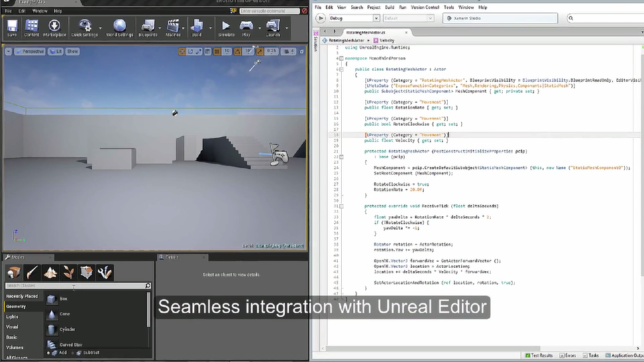
Task: Click the translate gizmo icon in viewport
Action: 182,52
